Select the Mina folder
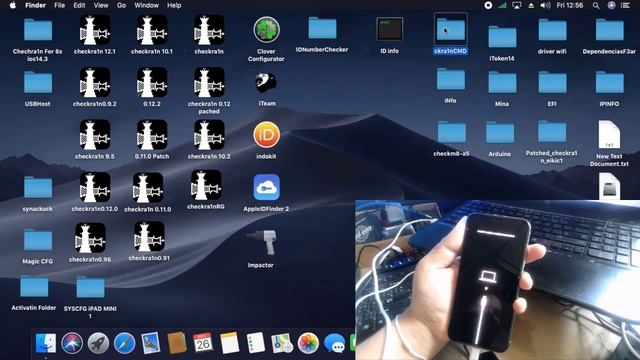640x360 pixels. [x=502, y=82]
